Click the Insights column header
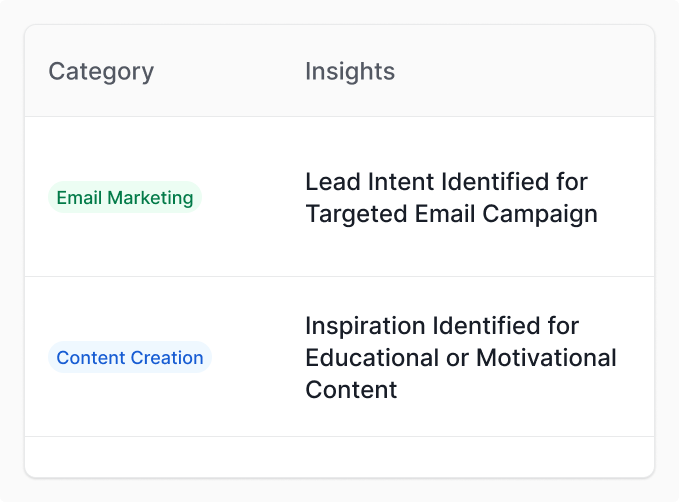 tap(349, 72)
